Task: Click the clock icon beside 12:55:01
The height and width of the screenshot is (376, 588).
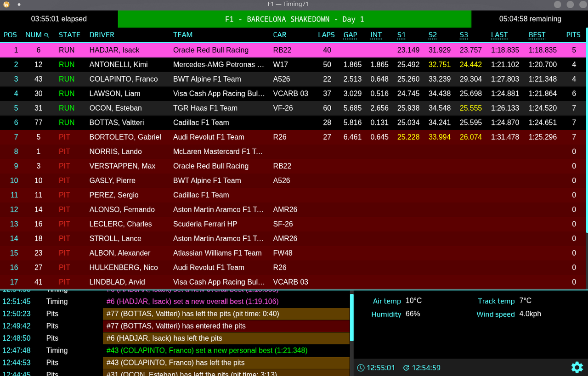Action: tap(361, 368)
